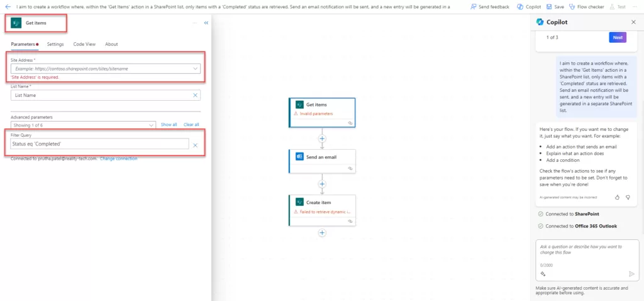Click the Test button
This screenshot has height=301, width=644.
click(618, 6)
